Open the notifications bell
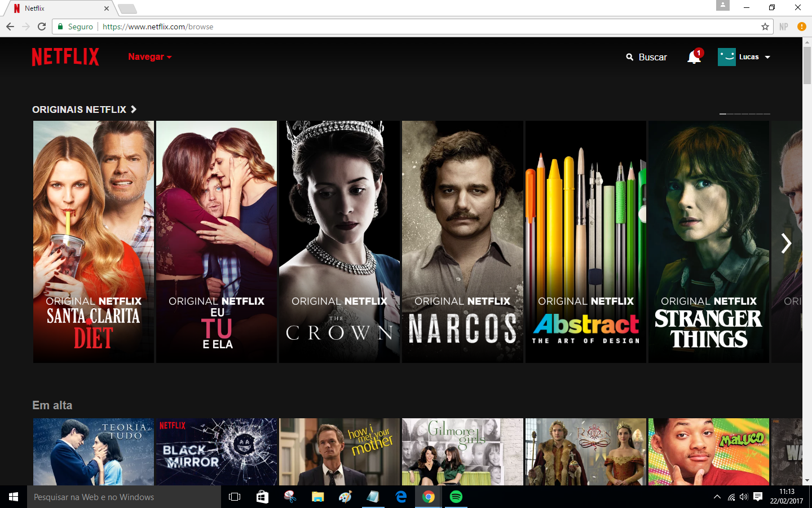812x508 pixels. click(694, 57)
